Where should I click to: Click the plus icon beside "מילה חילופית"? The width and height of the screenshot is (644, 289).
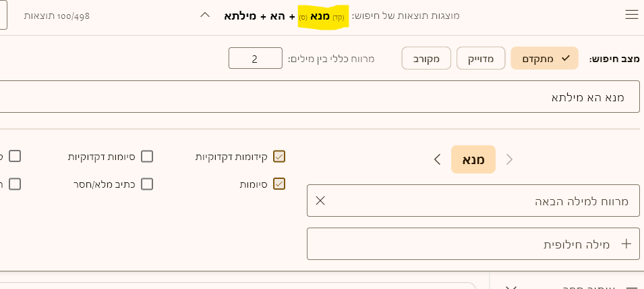[x=626, y=244]
